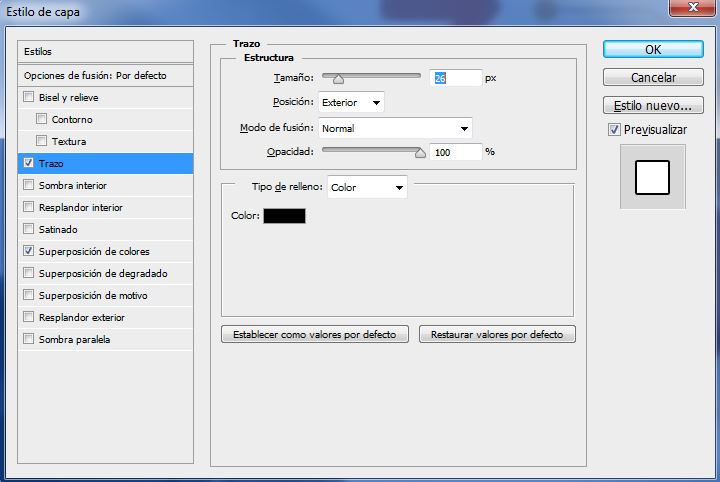
Task: Toggle the Previsualizar checkbox
Action: (x=614, y=129)
